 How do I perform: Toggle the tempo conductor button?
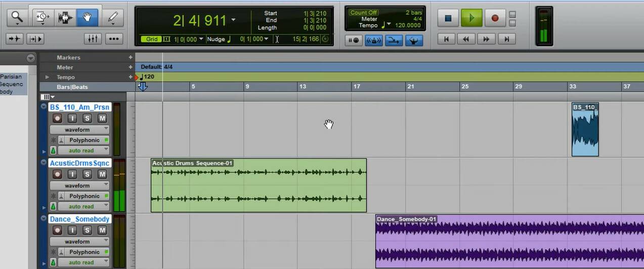(414, 40)
